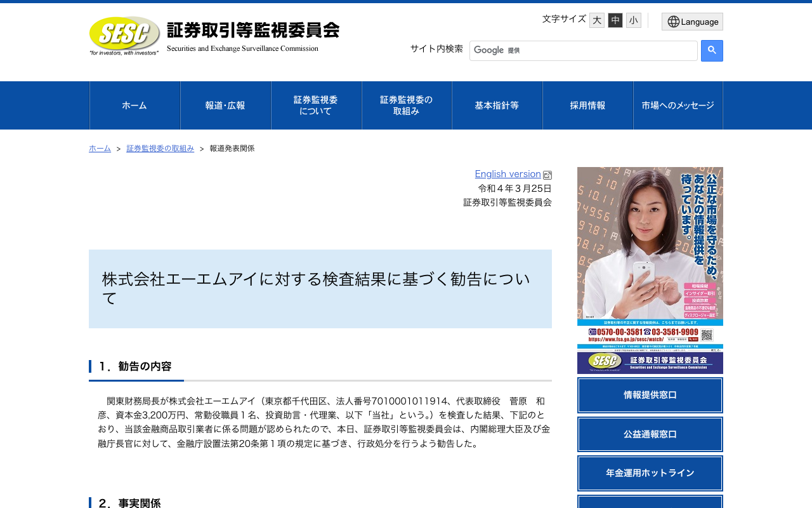Screen dimensions: 812x508
Task: Open the 証券監視委の取組み menu item
Action: [407, 105]
